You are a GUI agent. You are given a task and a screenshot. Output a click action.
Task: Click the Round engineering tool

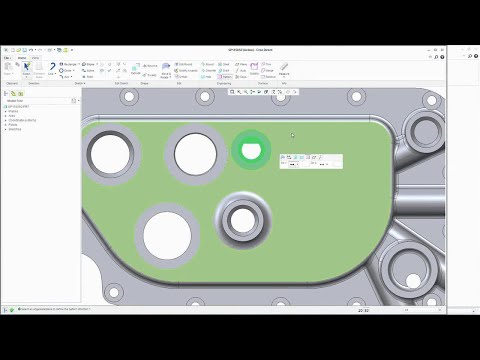click(208, 64)
